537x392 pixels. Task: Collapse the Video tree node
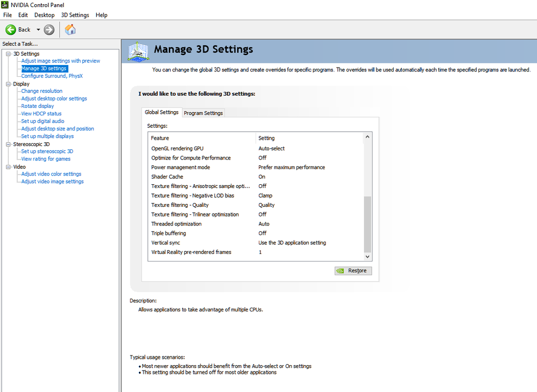point(8,166)
